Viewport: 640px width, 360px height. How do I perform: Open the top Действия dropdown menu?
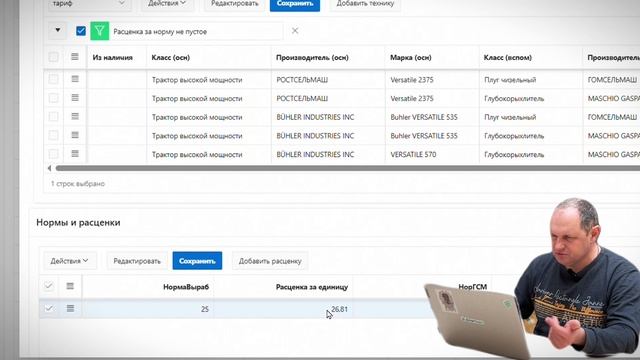[167, 4]
